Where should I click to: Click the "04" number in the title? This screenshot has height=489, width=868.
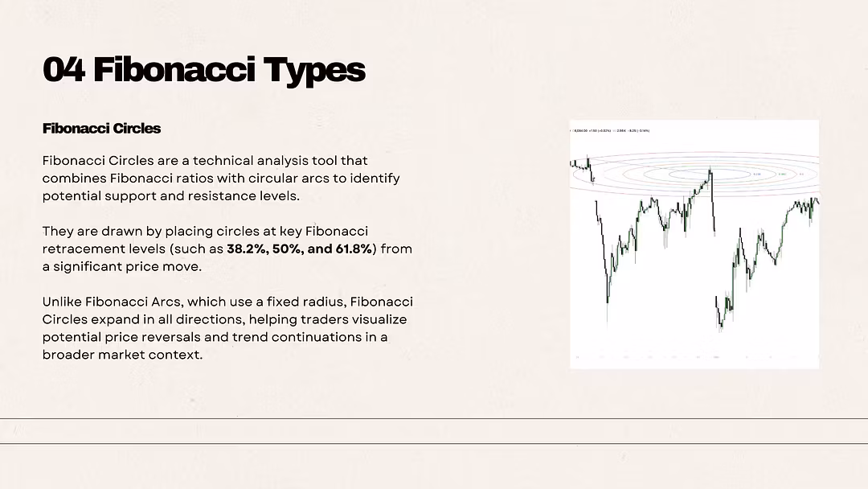point(63,70)
